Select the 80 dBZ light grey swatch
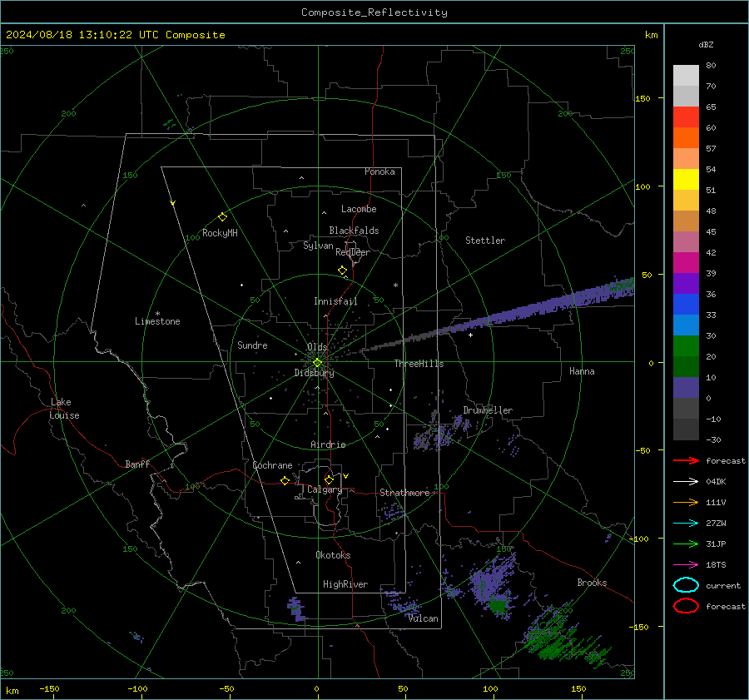 pos(686,75)
